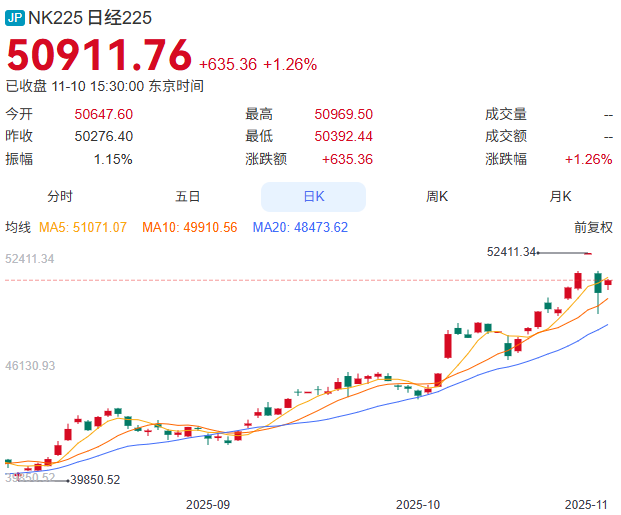Toggle the MA5 moving average line
This screenshot has width=621, height=515.
pos(83,228)
